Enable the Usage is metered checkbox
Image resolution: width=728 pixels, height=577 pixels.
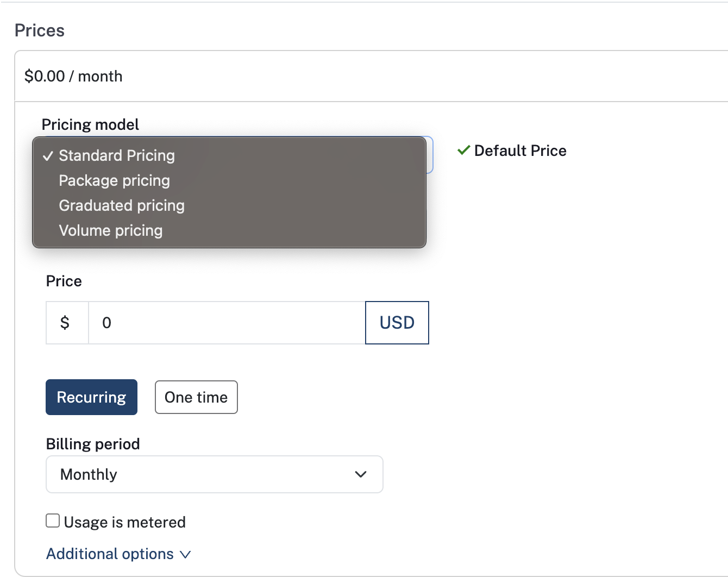52,520
